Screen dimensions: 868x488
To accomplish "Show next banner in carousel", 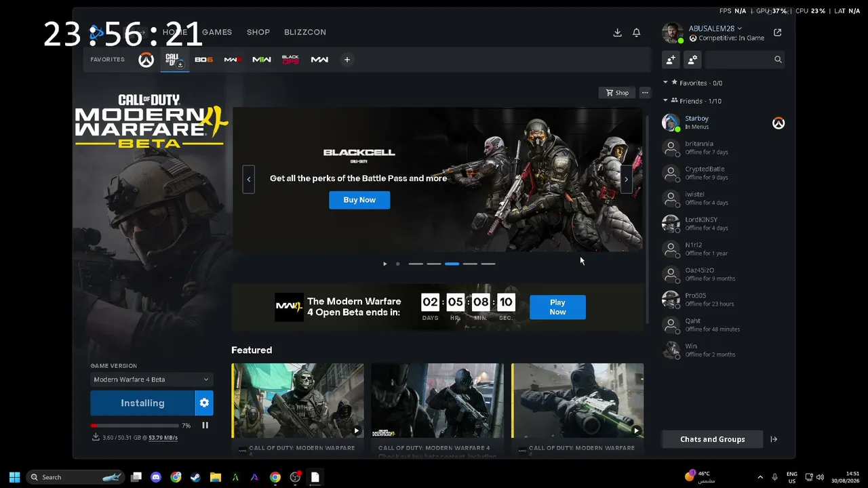I will (626, 179).
